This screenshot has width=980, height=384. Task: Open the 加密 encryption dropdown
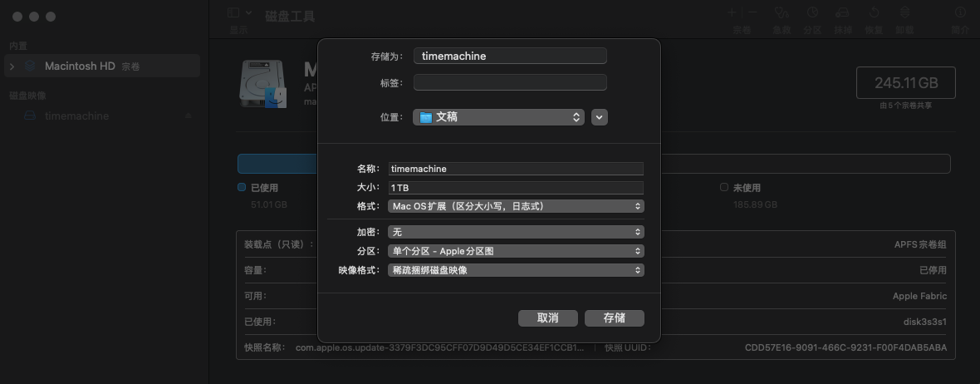coord(516,232)
